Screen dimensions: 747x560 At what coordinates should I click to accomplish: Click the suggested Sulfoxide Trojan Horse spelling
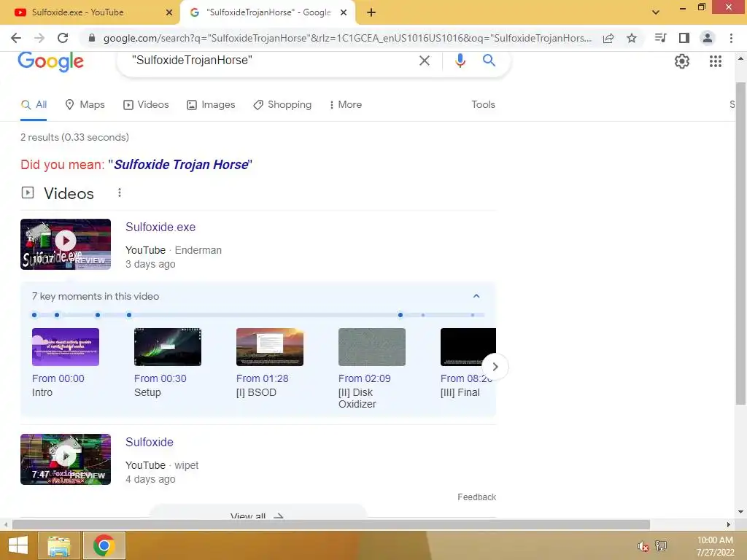181,165
